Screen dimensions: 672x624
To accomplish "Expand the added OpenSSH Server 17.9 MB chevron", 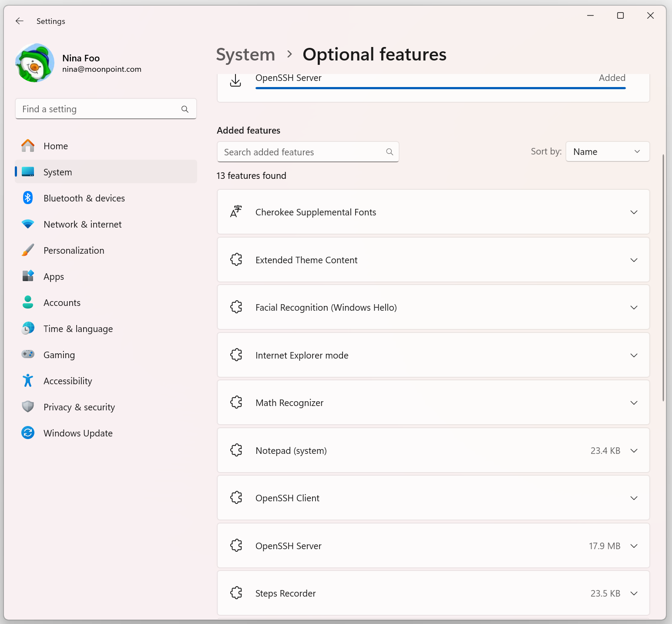I will 634,546.
